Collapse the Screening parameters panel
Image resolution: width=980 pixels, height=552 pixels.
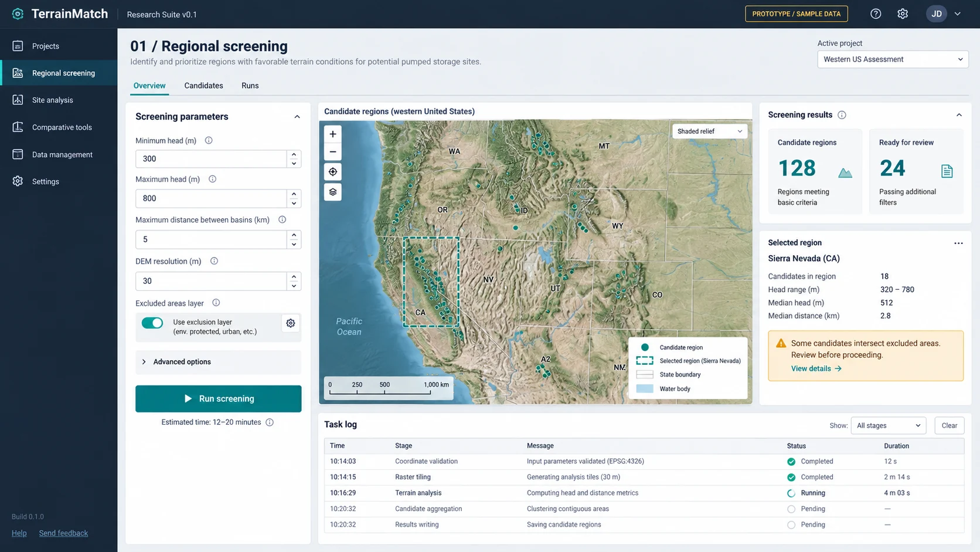297,117
